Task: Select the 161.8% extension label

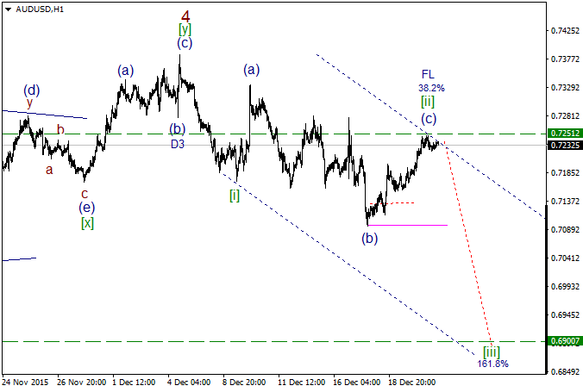Action: click(x=492, y=364)
